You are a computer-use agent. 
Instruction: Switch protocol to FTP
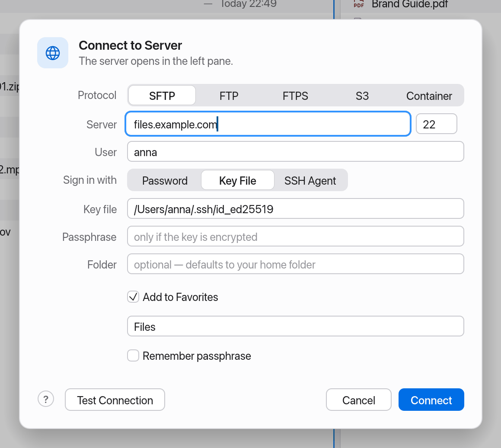tap(229, 96)
